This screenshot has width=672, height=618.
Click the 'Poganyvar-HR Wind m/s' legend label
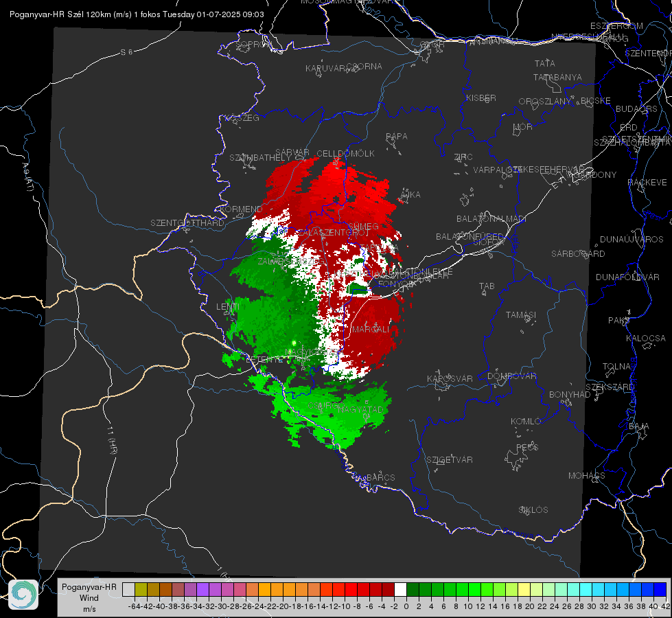click(x=89, y=598)
